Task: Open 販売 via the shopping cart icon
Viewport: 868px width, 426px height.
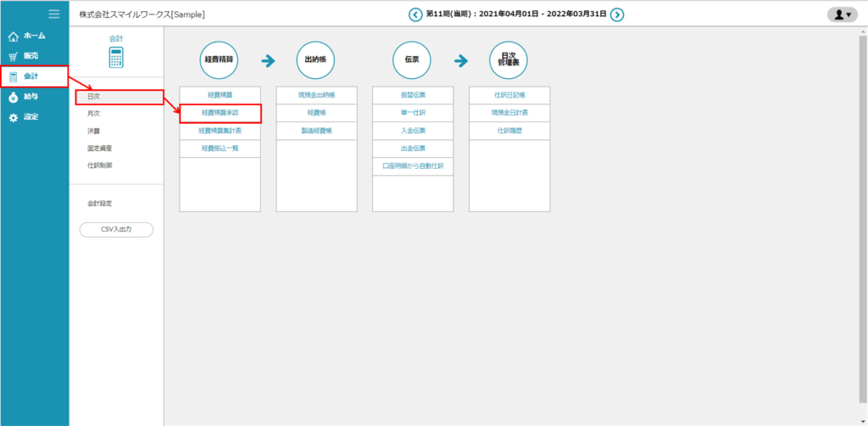Action: click(x=13, y=57)
